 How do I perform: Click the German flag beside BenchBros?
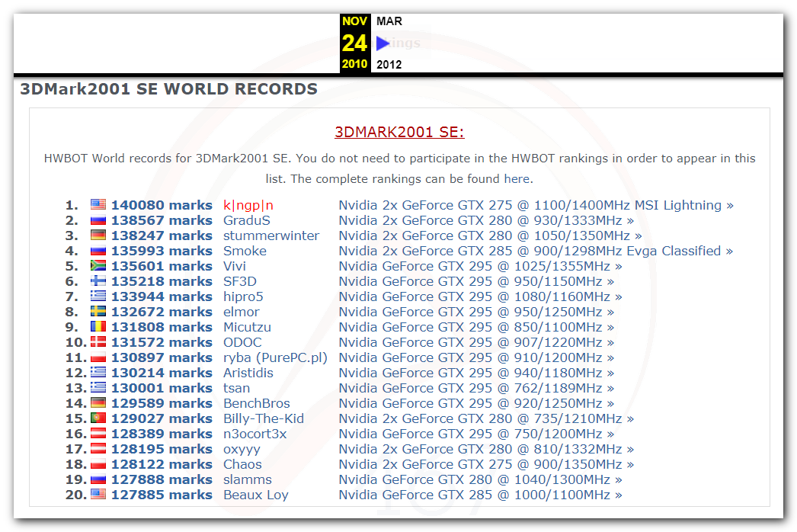coord(98,403)
